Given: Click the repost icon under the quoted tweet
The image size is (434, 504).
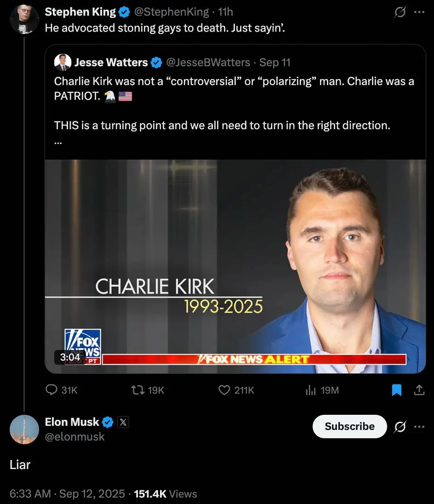Looking at the screenshot, I should pos(140,390).
